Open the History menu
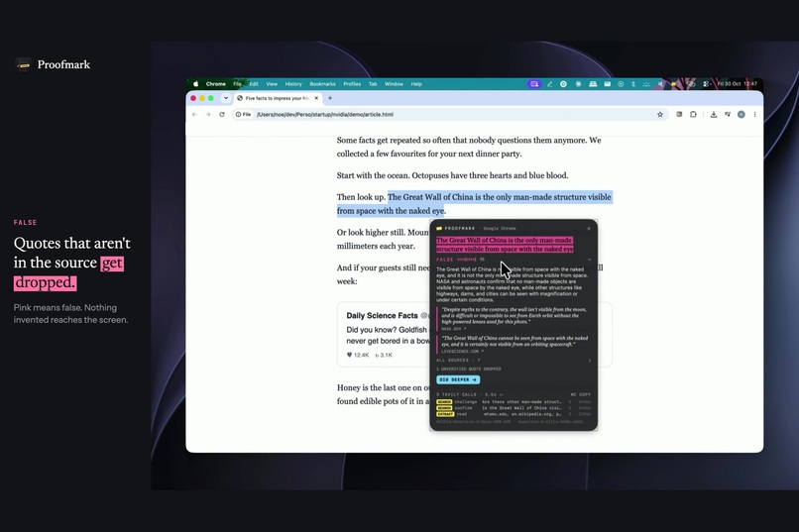799x532 pixels. pos(293,84)
